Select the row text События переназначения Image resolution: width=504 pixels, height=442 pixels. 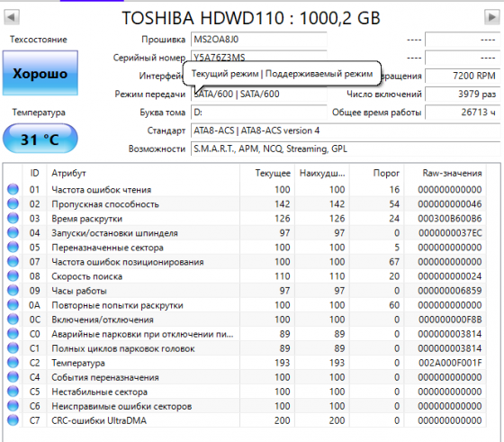tap(105, 377)
